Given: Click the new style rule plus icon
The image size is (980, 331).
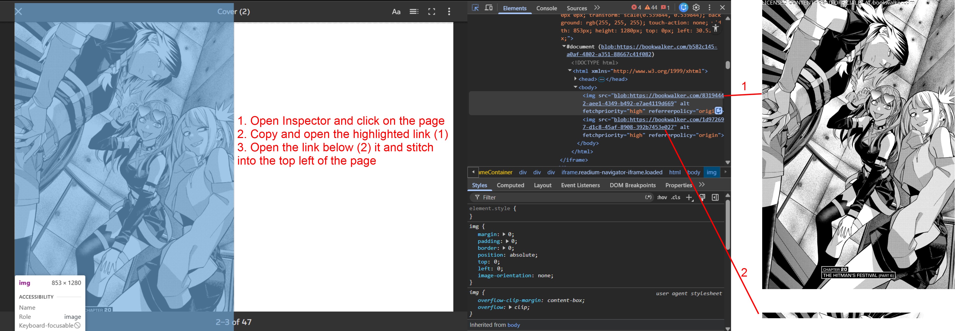Looking at the screenshot, I should pyautogui.click(x=689, y=197).
